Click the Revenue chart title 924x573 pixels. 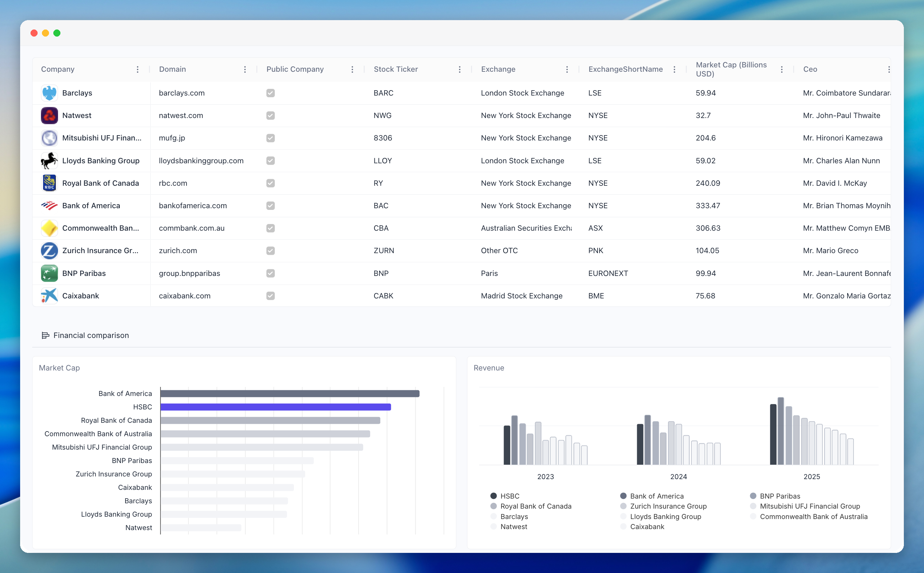pos(489,367)
